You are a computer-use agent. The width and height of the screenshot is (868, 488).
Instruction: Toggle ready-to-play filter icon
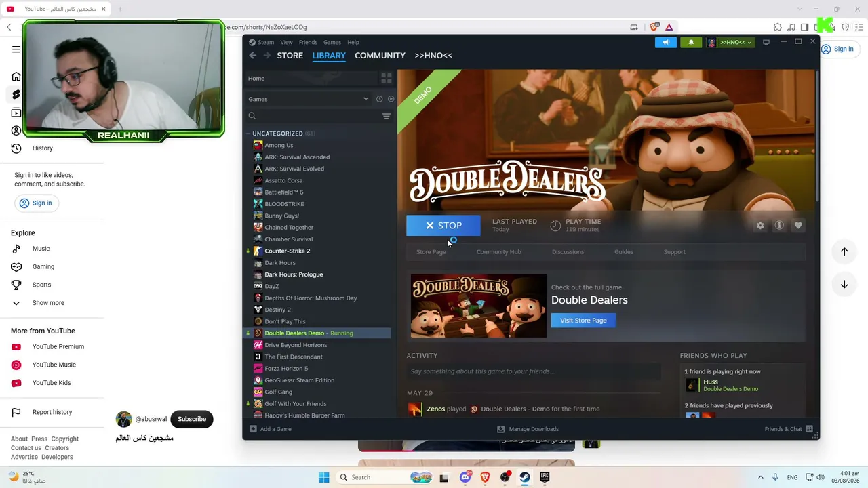[x=391, y=99]
